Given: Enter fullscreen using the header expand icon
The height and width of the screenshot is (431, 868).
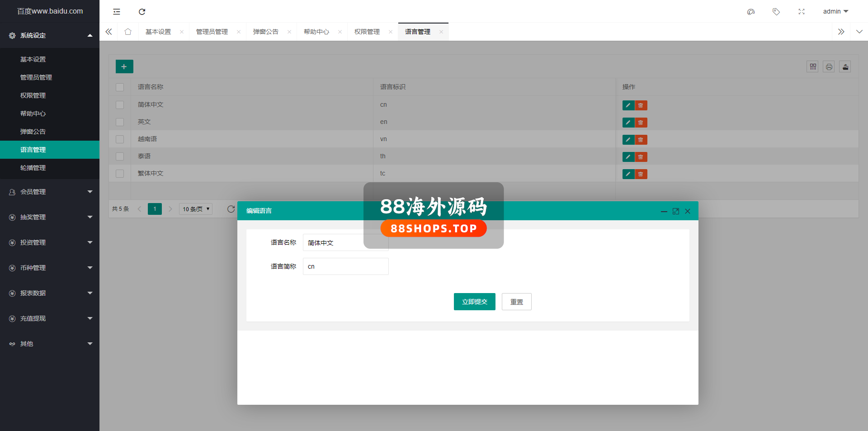Looking at the screenshot, I should pos(802,12).
